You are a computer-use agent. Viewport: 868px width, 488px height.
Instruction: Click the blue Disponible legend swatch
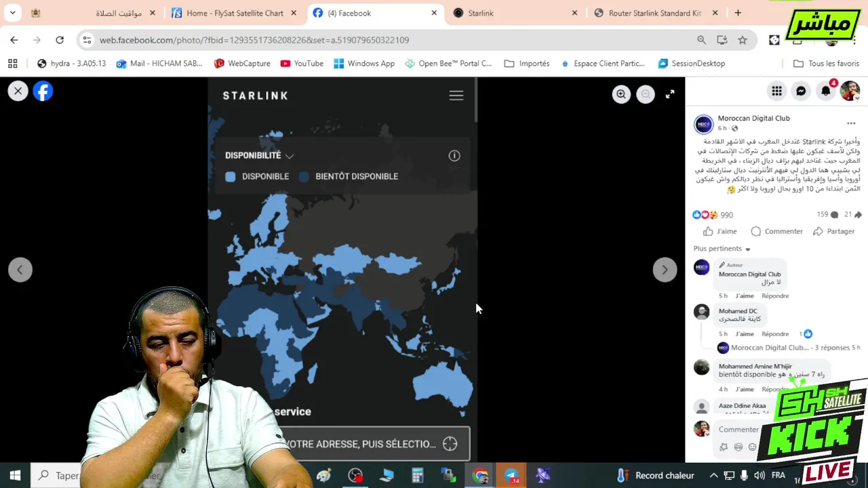(231, 176)
